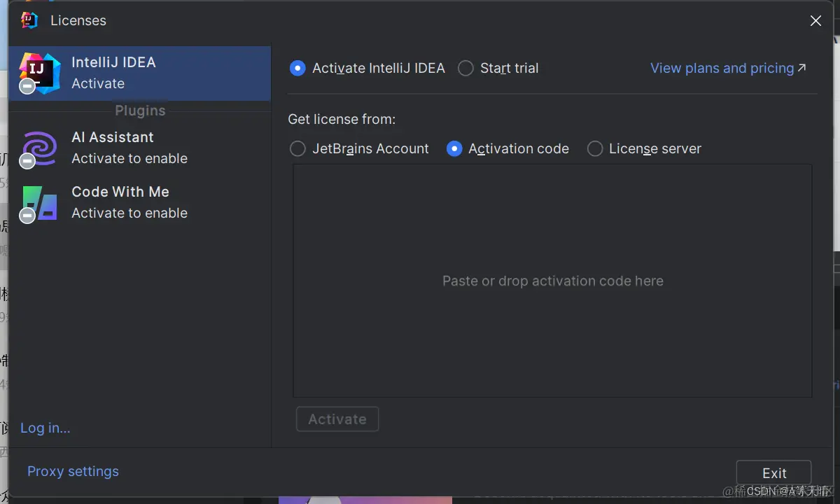Select the Activation code radio button
This screenshot has width=840, height=504.
click(x=454, y=148)
